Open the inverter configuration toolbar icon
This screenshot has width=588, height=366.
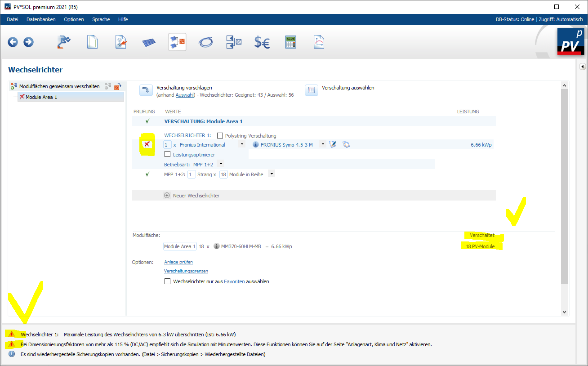click(x=177, y=42)
